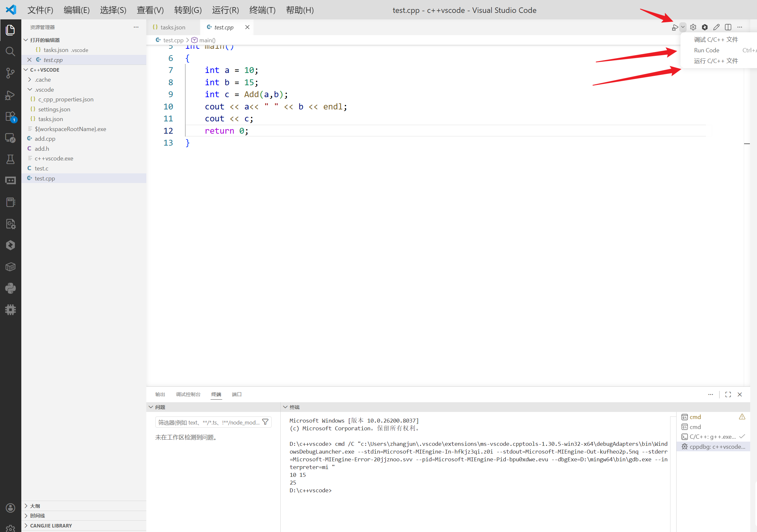The height and width of the screenshot is (532, 757).
Task: Open the 运行(R) menu
Action: click(x=225, y=10)
